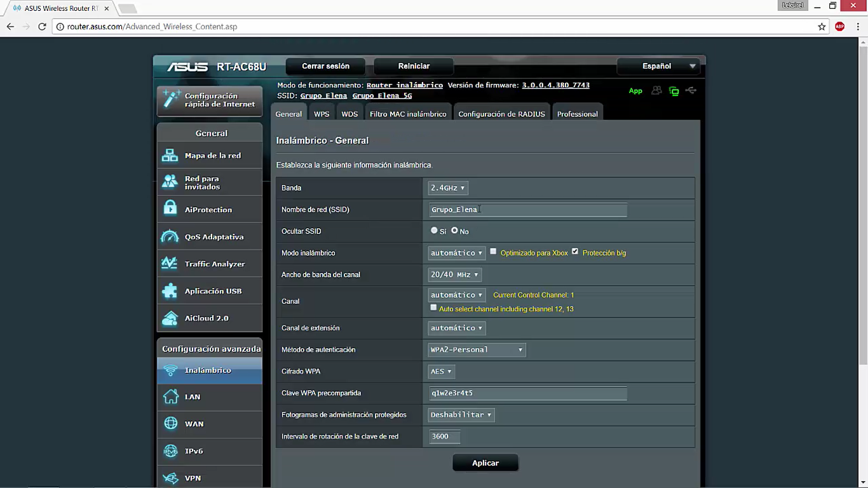Check auto select channel 12, 13 option

pyautogui.click(x=433, y=308)
